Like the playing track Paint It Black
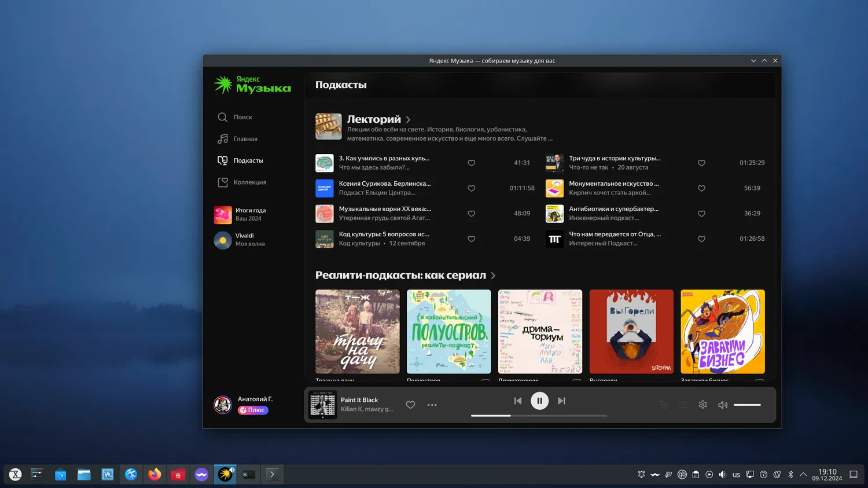Viewport: 868px width, 488px height. coord(410,405)
